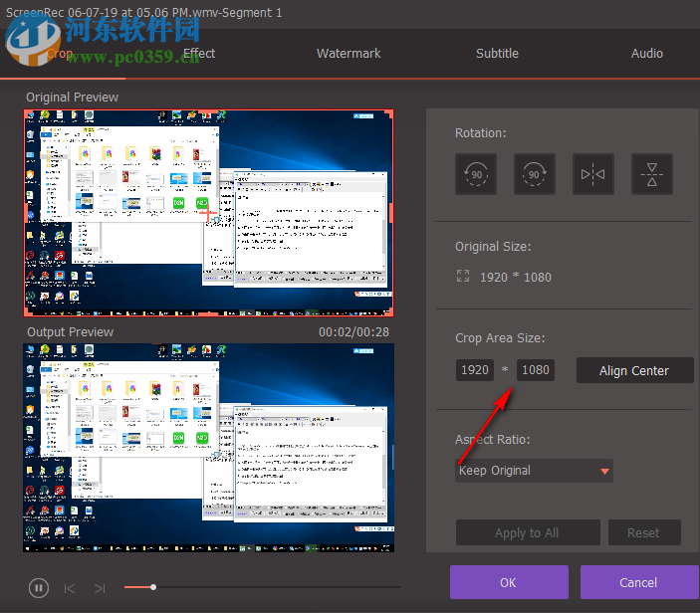Click the Original Preview crop frame

(208, 213)
